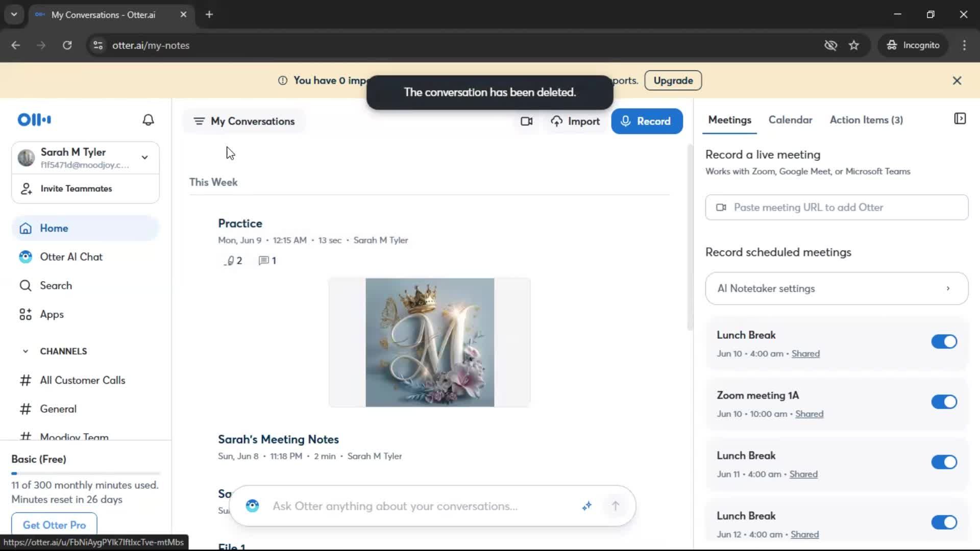Click the Paste meeting URL field
Viewport: 980px width, 551px height.
pyautogui.click(x=837, y=207)
